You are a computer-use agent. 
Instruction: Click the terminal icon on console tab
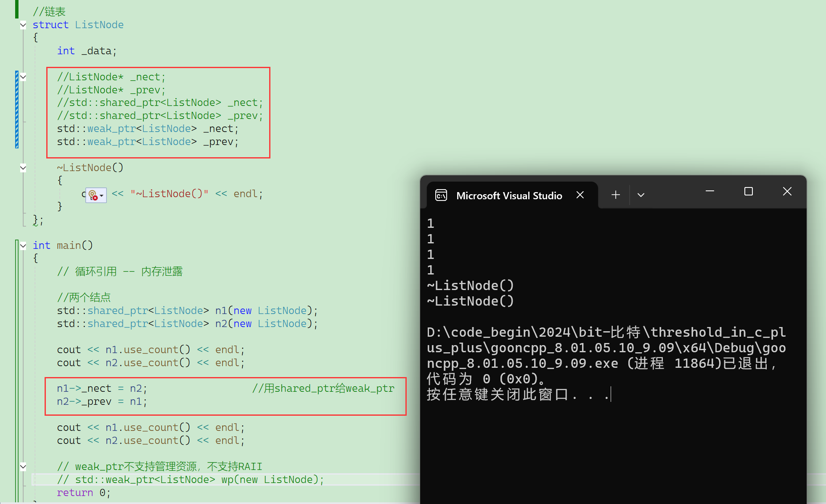click(441, 195)
